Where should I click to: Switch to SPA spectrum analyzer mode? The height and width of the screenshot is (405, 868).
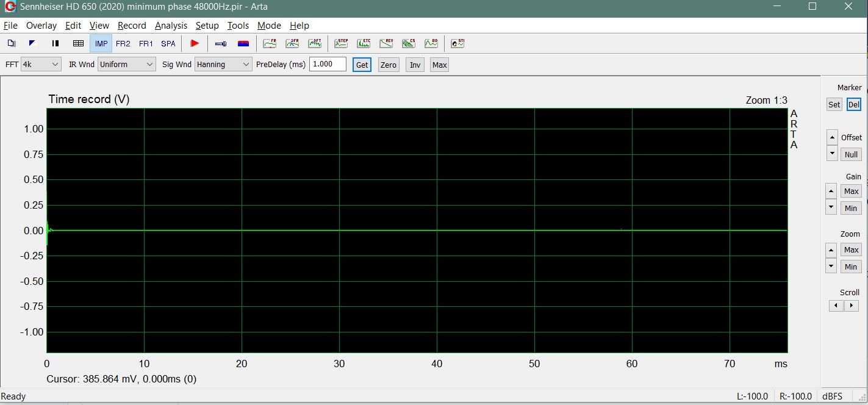[168, 43]
